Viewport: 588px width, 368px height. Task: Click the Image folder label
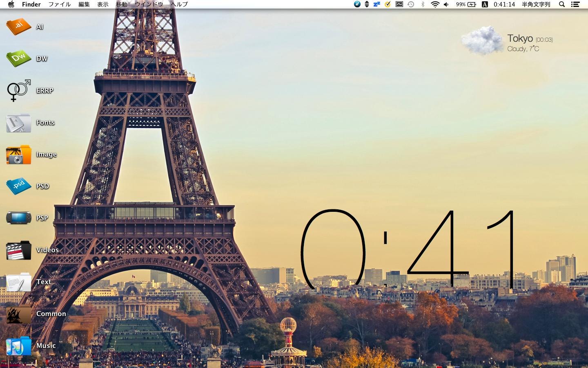(x=47, y=154)
